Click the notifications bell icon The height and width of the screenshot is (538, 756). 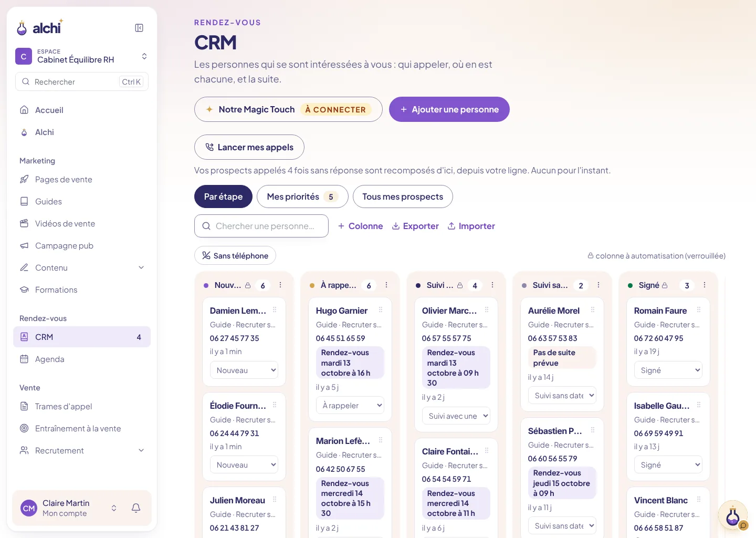point(136,508)
